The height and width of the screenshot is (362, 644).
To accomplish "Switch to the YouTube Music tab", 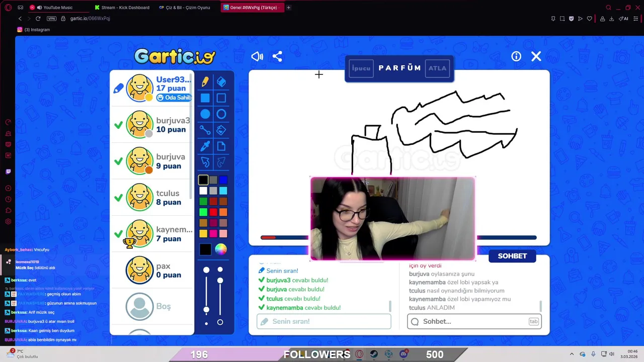I will point(58,8).
